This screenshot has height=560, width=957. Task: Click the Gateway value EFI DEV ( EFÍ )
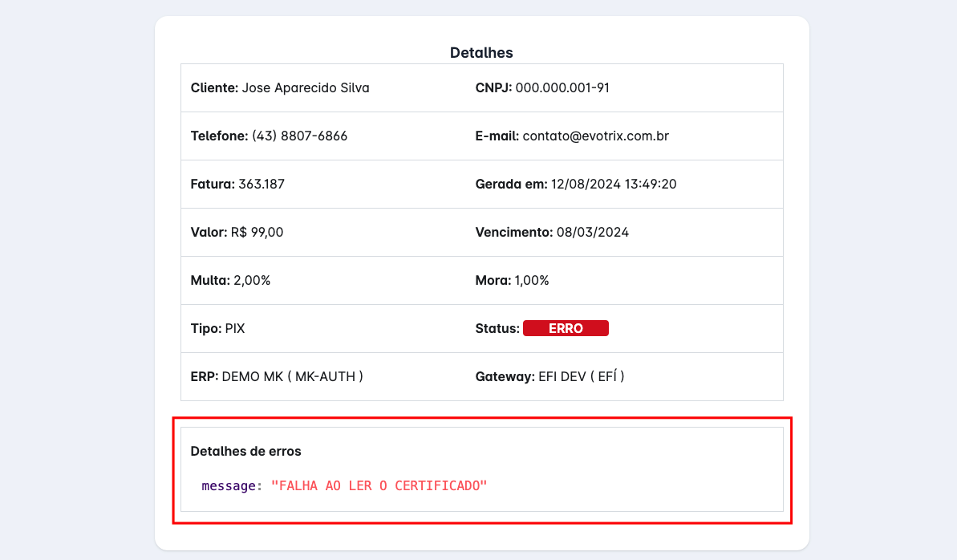tap(581, 375)
